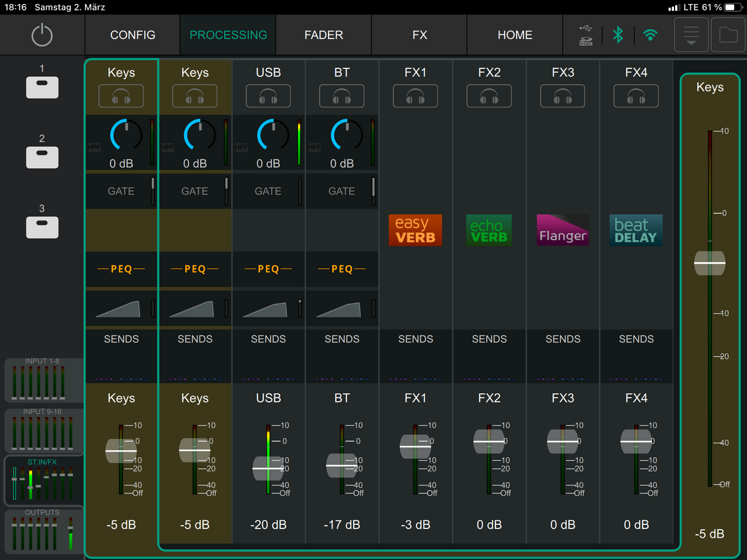Tap the Wi-Fi connection icon
This screenshot has height=560, width=747.
pos(650,35)
